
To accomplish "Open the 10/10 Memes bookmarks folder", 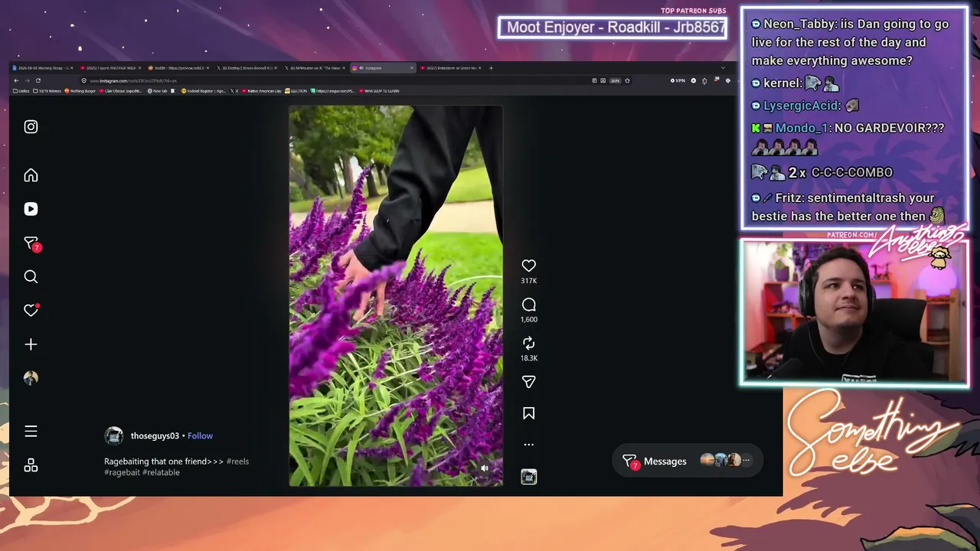I will click(x=47, y=91).
